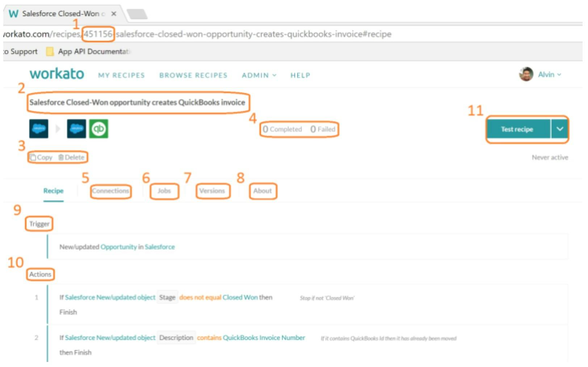Click the QuickBooks app icon
Screen dimensions: 588x367
(x=98, y=129)
